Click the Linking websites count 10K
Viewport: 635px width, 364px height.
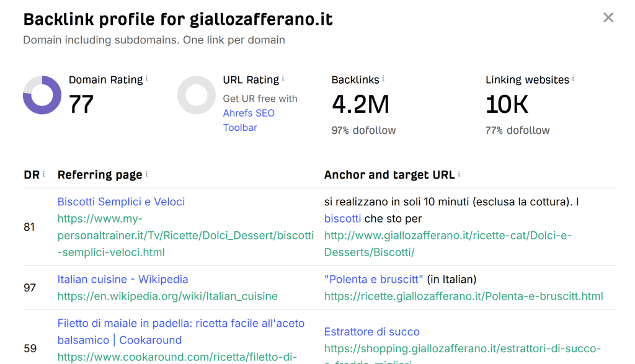(507, 104)
